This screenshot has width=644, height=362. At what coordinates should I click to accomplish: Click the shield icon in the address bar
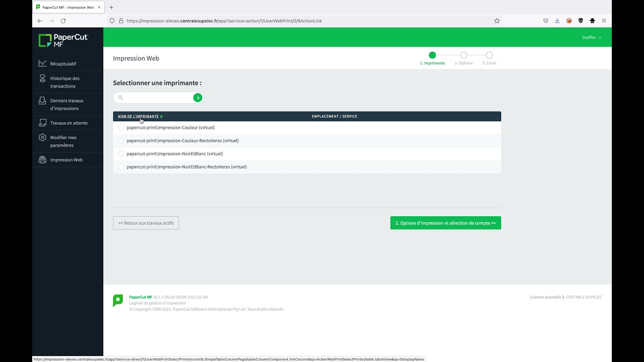point(112,21)
